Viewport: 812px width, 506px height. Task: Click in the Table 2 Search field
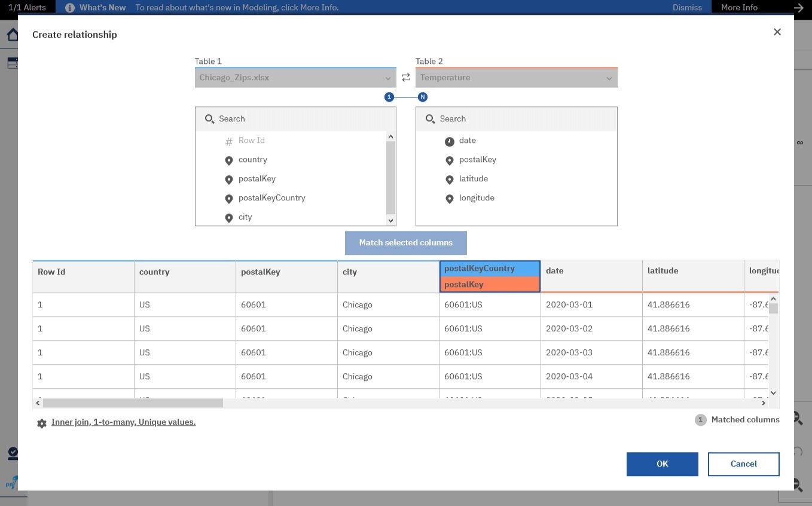point(517,119)
